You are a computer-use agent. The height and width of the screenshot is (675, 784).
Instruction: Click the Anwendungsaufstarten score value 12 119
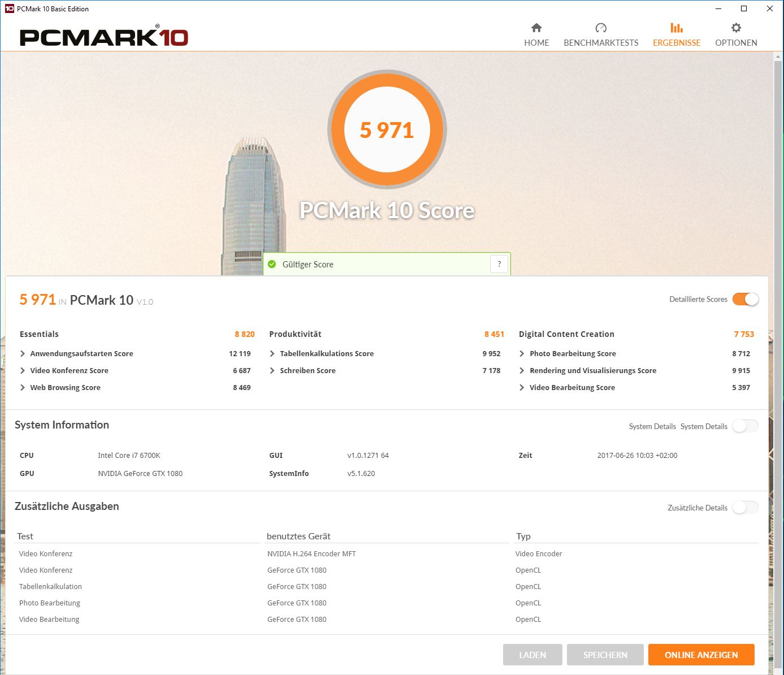click(x=240, y=353)
